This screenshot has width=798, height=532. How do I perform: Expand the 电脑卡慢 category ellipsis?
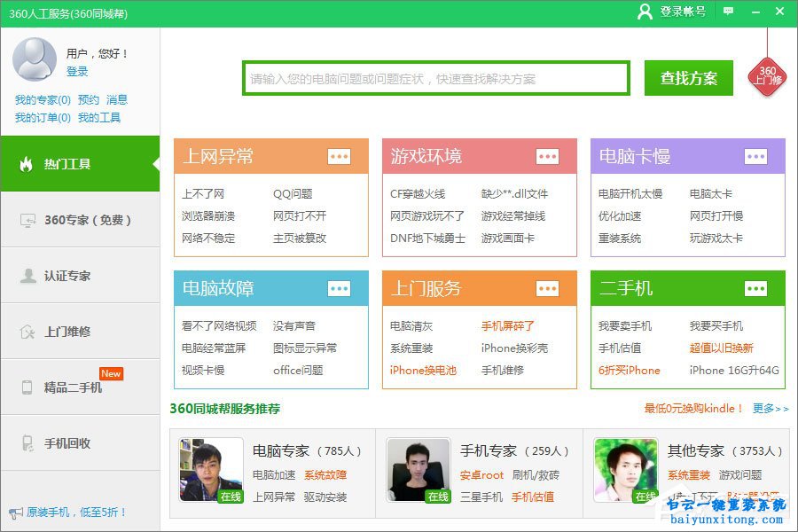[x=756, y=156]
